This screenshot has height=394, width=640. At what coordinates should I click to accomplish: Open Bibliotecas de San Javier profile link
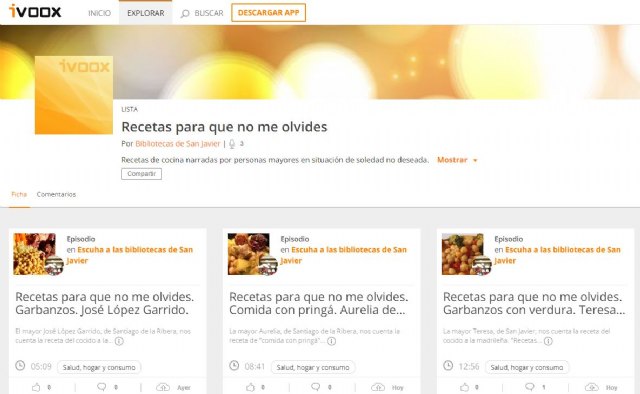coord(178,144)
